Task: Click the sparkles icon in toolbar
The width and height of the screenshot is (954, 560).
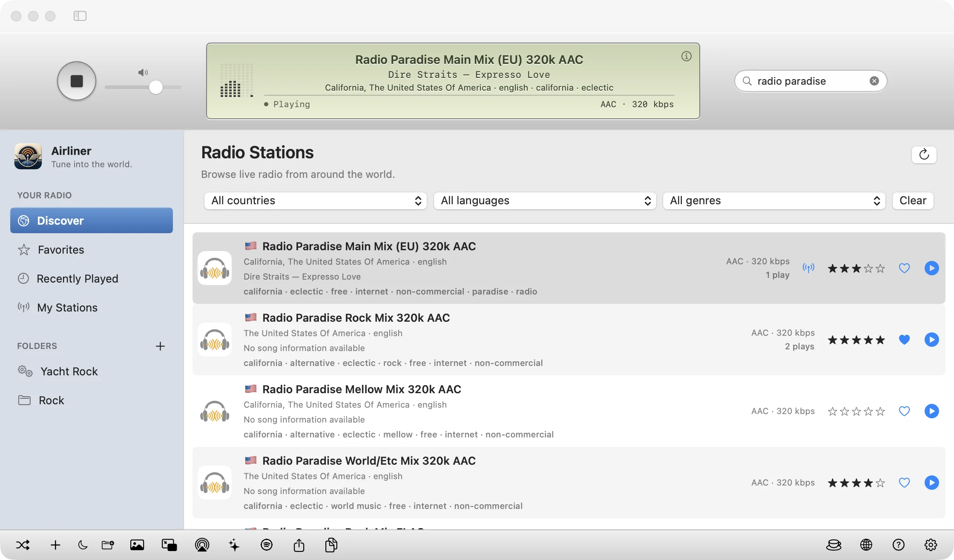Action: point(234,545)
